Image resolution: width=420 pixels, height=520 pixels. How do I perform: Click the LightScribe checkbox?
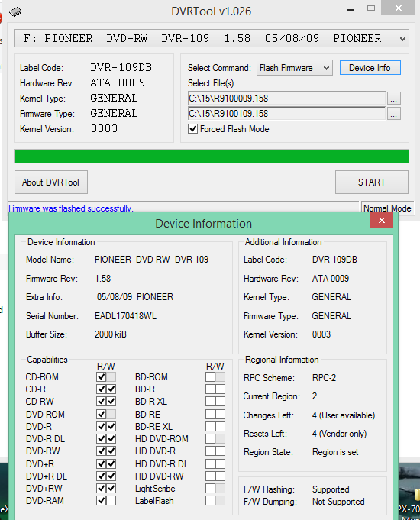210,488
